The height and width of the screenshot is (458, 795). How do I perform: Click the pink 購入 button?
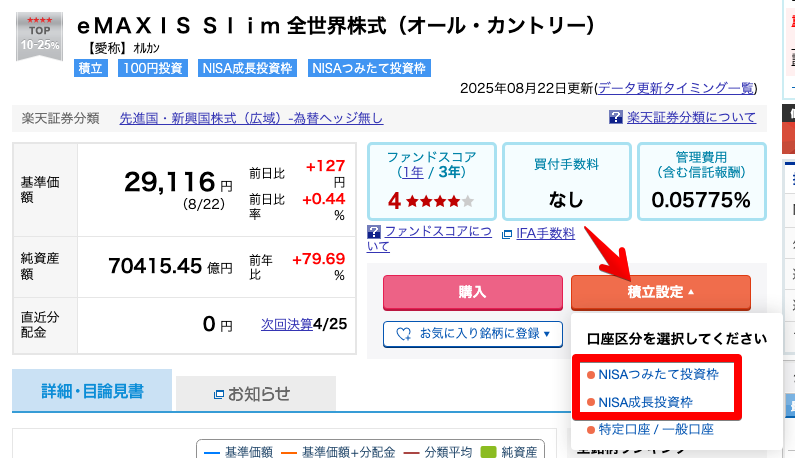(x=473, y=292)
